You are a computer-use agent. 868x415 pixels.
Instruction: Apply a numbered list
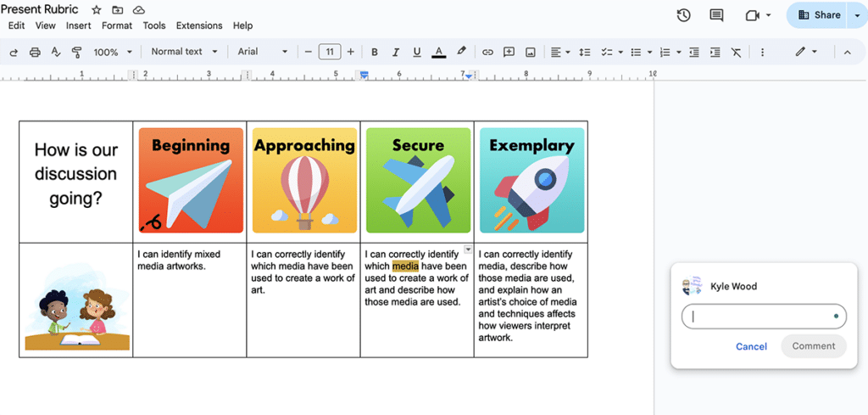[x=665, y=52]
